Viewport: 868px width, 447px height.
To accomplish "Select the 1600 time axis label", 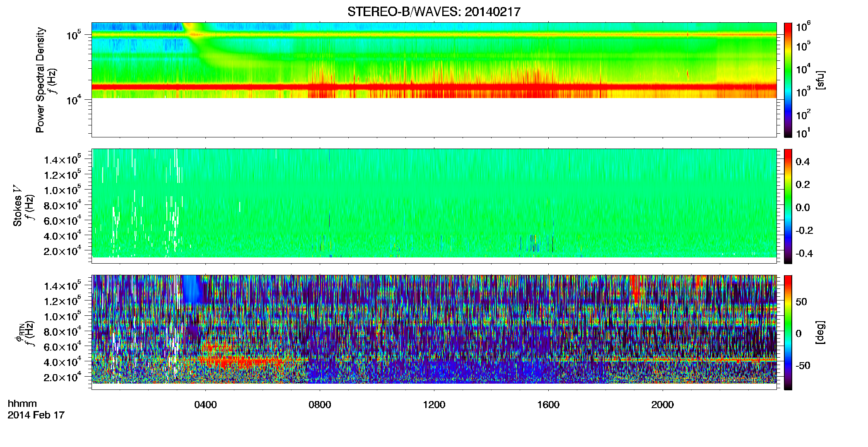I will [x=548, y=405].
